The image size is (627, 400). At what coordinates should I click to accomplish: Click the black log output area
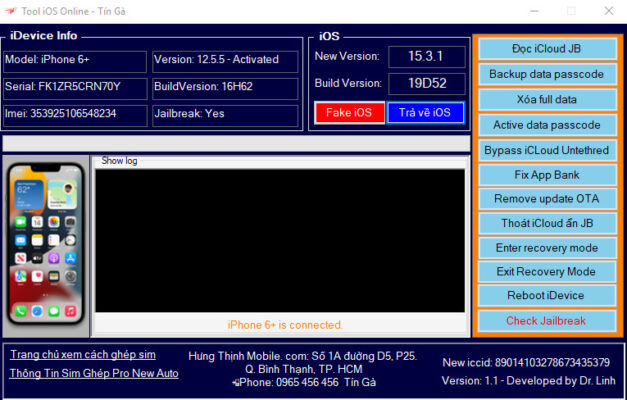coord(280,241)
